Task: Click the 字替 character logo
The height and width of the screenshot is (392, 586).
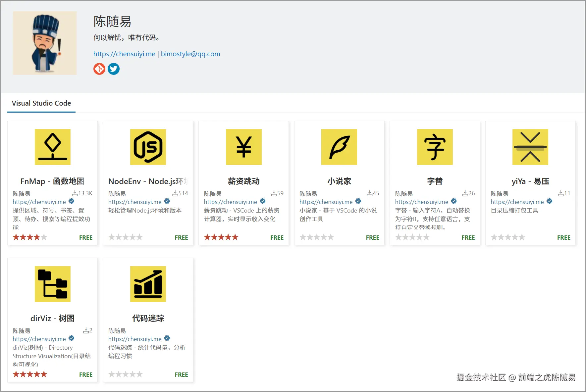Action: coord(435,147)
